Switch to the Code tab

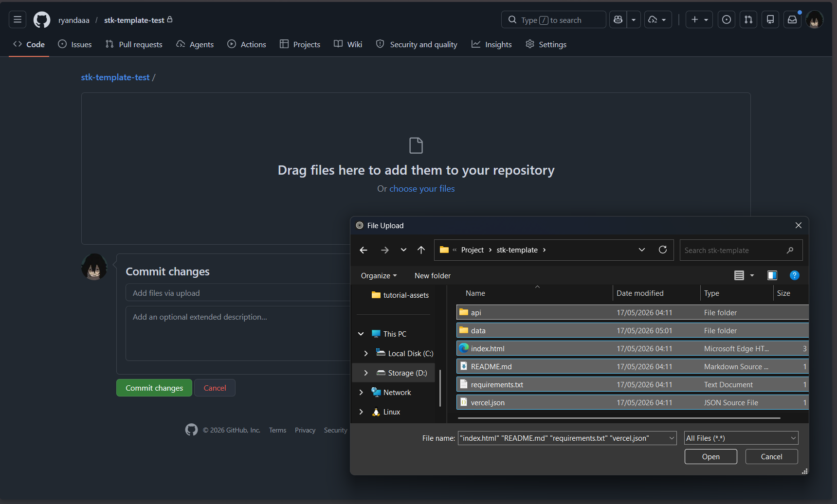coord(29,44)
